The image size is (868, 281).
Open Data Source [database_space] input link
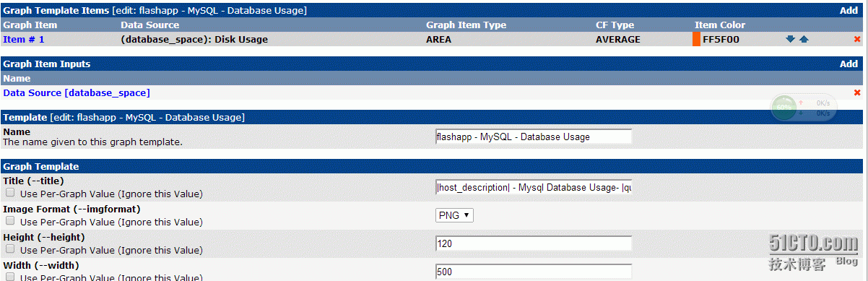click(77, 92)
